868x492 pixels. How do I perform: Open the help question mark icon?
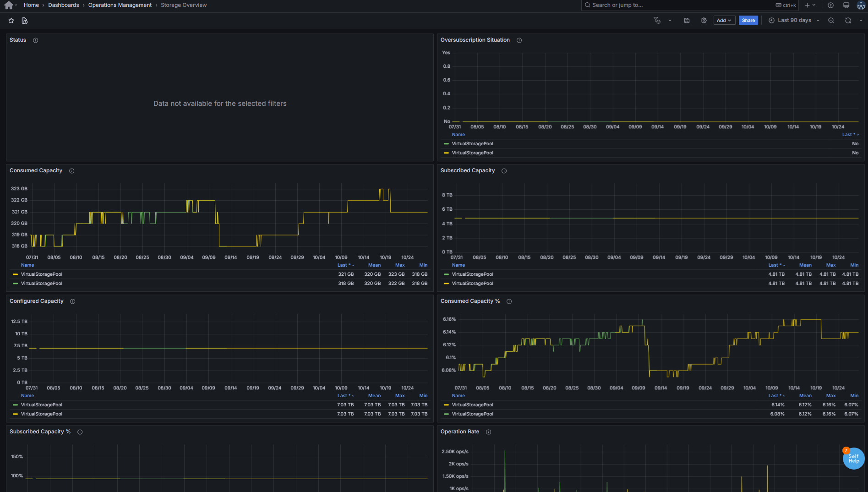coord(830,5)
